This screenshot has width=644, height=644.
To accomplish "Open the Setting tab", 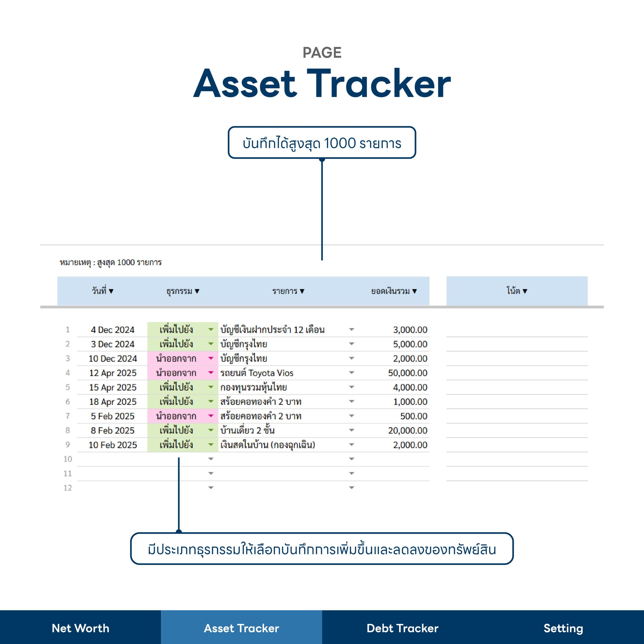I will 563,628.
